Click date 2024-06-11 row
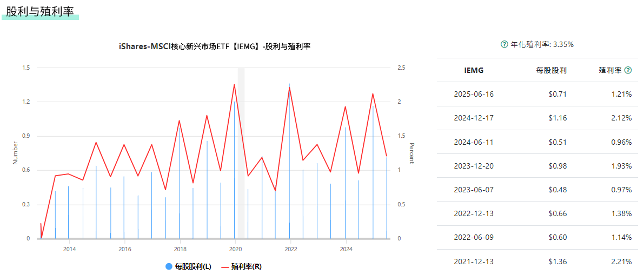Image resolution: width=644 pixels, height=275 pixels. pyautogui.click(x=474, y=142)
